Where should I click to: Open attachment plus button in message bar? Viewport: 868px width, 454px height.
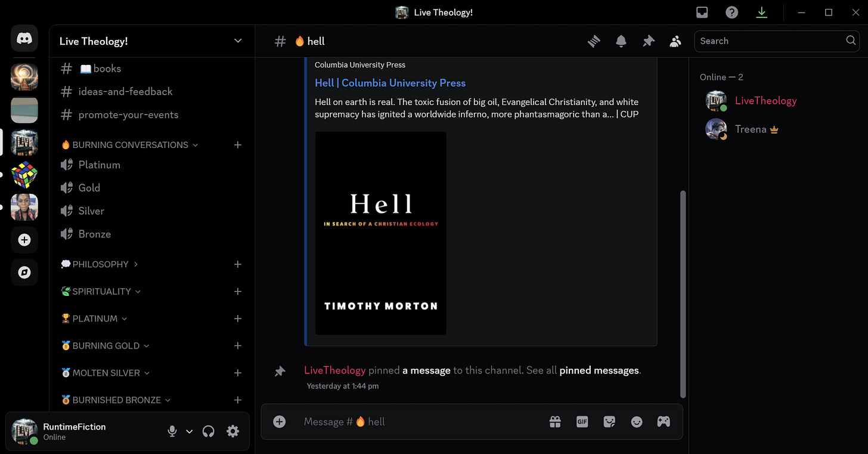(x=279, y=422)
